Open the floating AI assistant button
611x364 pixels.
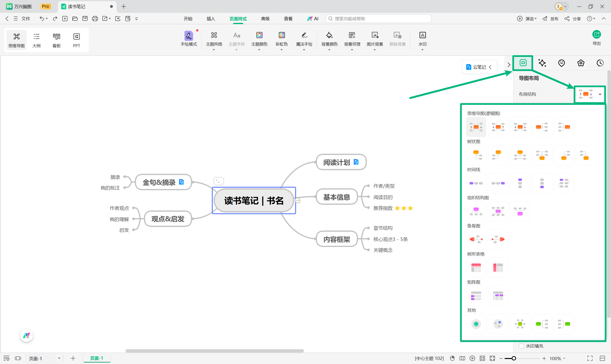(26, 335)
